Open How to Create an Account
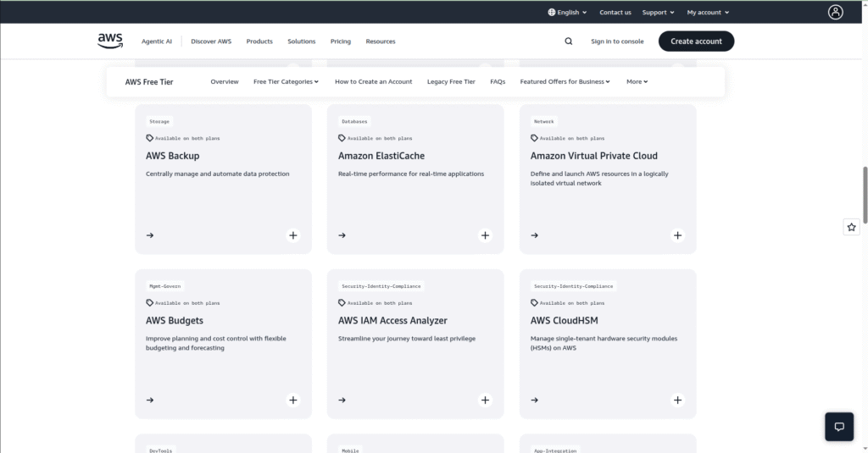868x453 pixels. (x=373, y=81)
